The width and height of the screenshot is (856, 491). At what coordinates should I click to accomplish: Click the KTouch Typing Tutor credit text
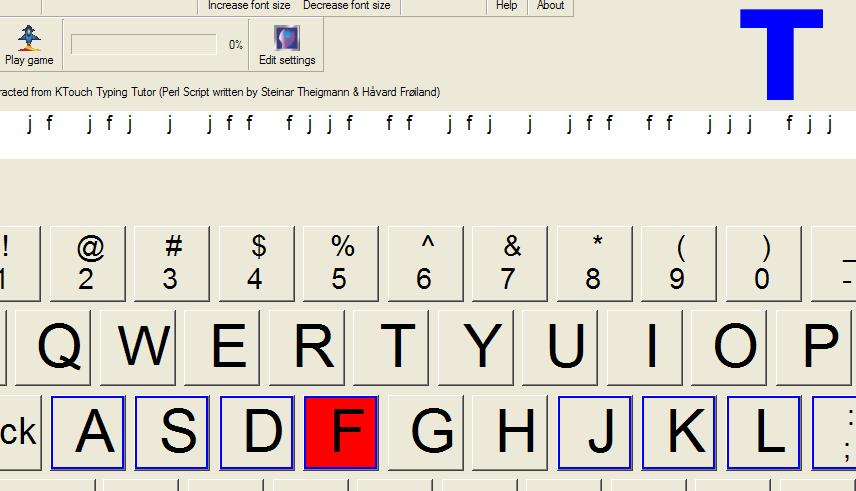(220, 92)
